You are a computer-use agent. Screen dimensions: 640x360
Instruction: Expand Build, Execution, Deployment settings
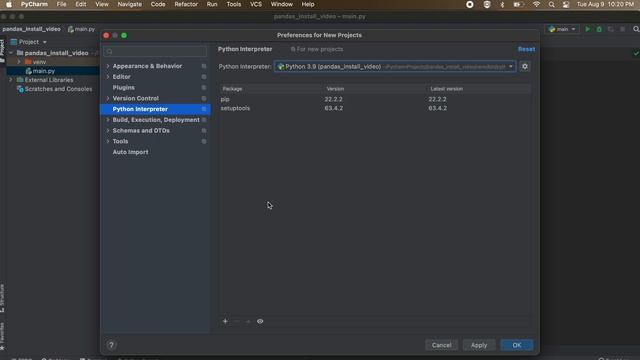pos(108,120)
